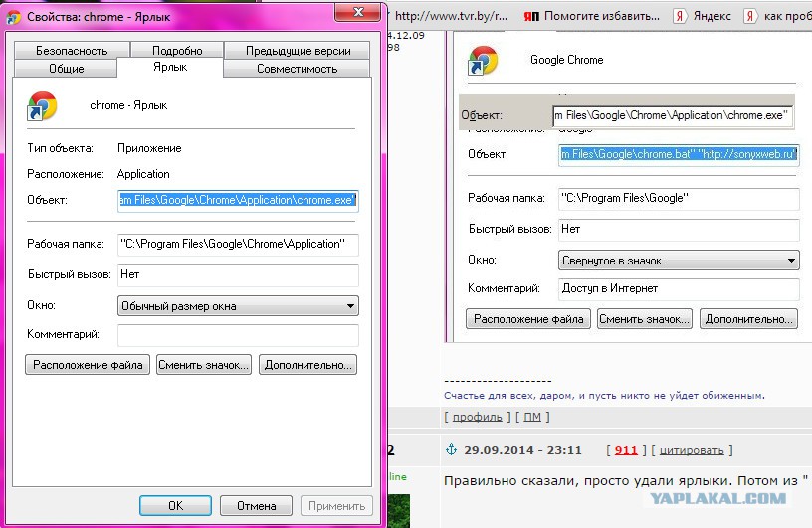812x528 pixels.
Task: Click the red 911 link
Action: [x=626, y=450]
